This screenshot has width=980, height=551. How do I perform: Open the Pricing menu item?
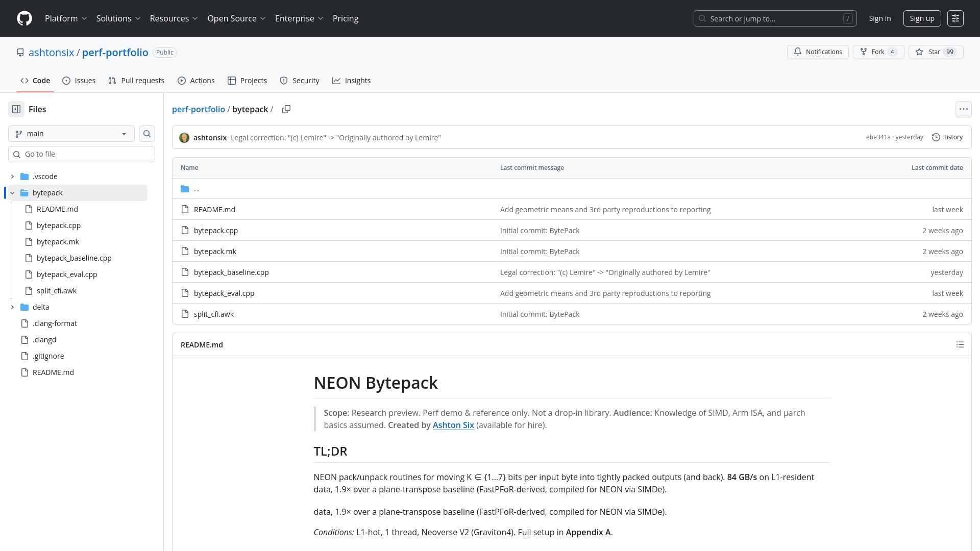coord(345,18)
